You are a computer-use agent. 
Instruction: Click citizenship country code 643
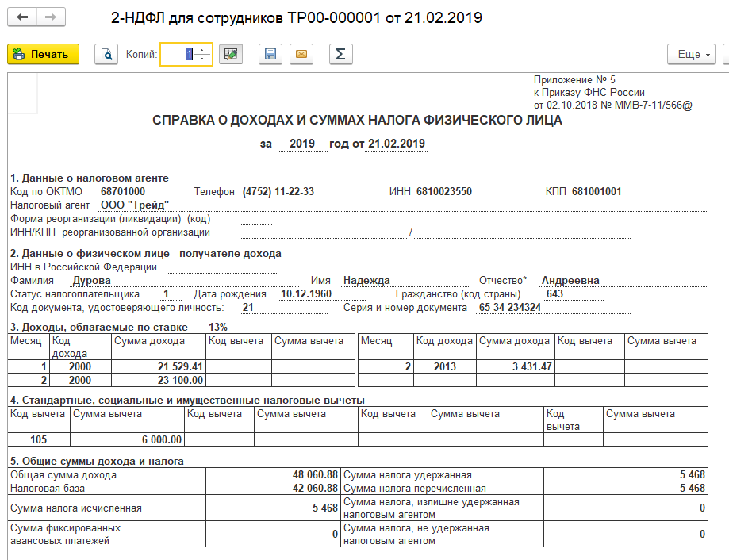coord(554,294)
